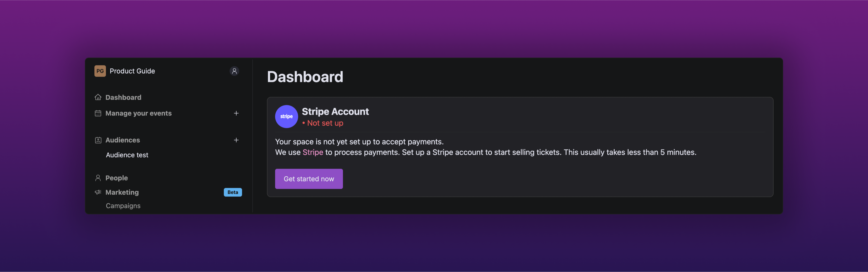Click the Product Guide workspace name
The width and height of the screenshot is (868, 272).
pyautogui.click(x=133, y=71)
